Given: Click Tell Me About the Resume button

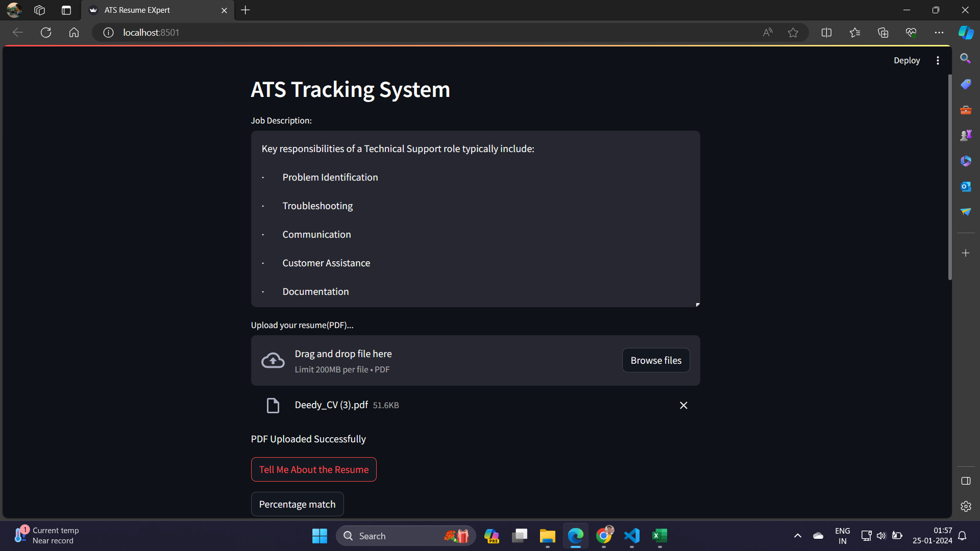Looking at the screenshot, I should (313, 469).
